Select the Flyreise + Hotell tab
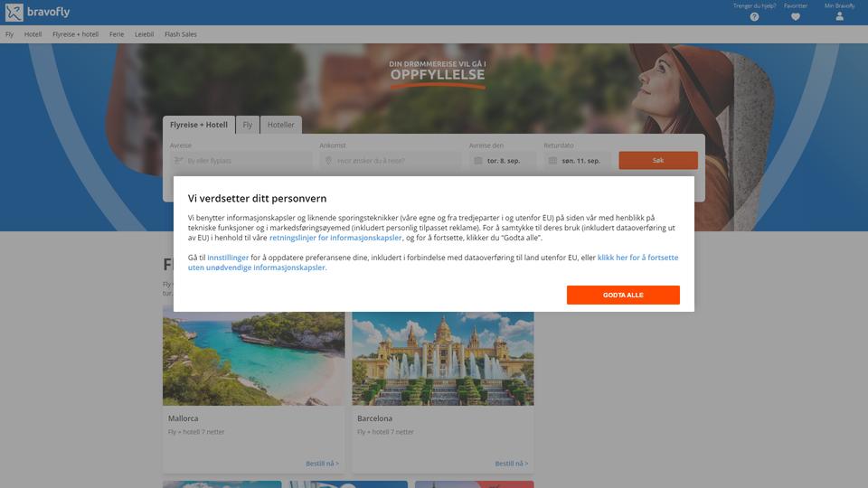The width and height of the screenshot is (868, 488). click(x=199, y=125)
